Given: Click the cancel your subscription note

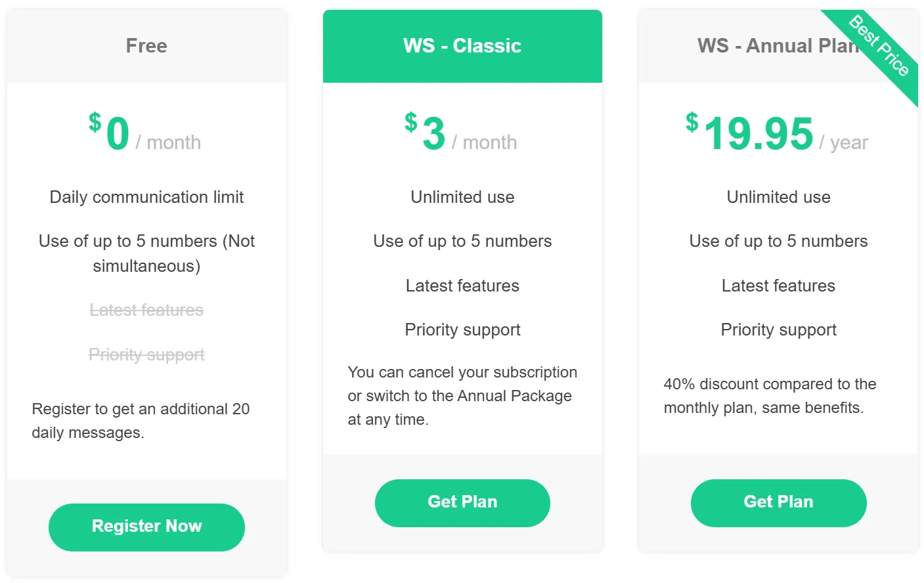Looking at the screenshot, I should click(x=462, y=396).
